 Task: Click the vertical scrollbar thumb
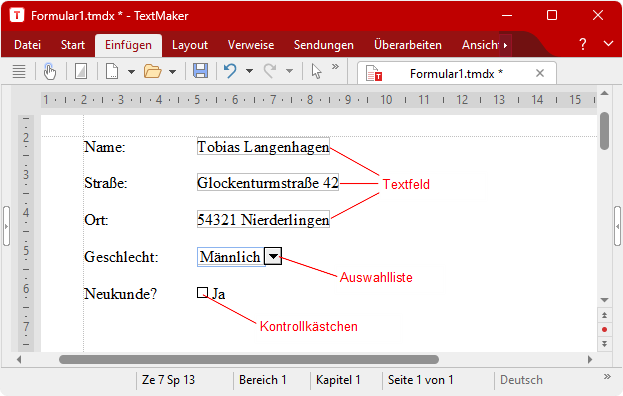(604, 131)
